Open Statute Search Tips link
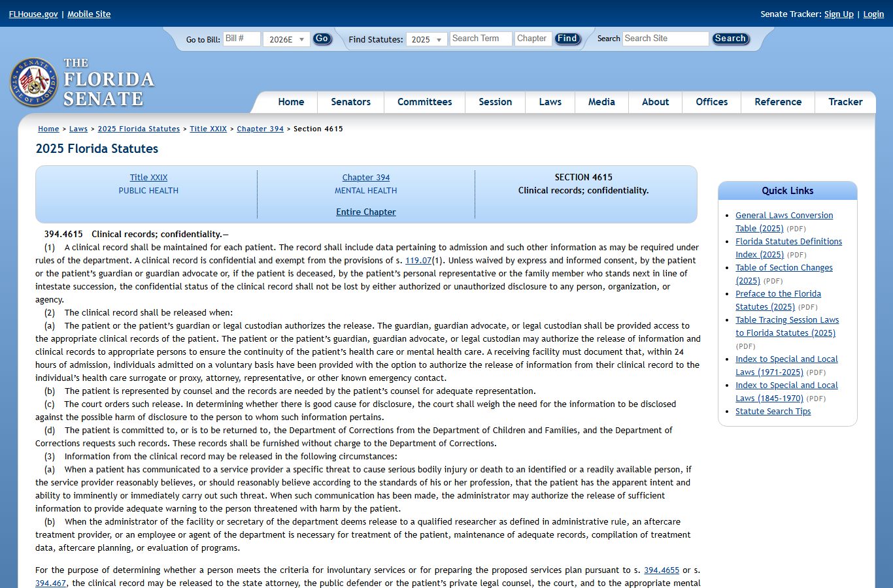893x588 pixels. click(x=773, y=411)
